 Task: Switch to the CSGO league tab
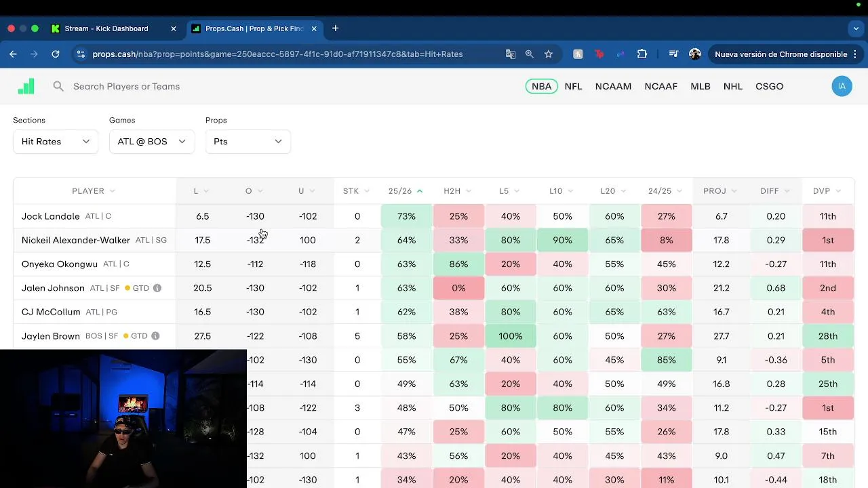pyautogui.click(x=769, y=86)
